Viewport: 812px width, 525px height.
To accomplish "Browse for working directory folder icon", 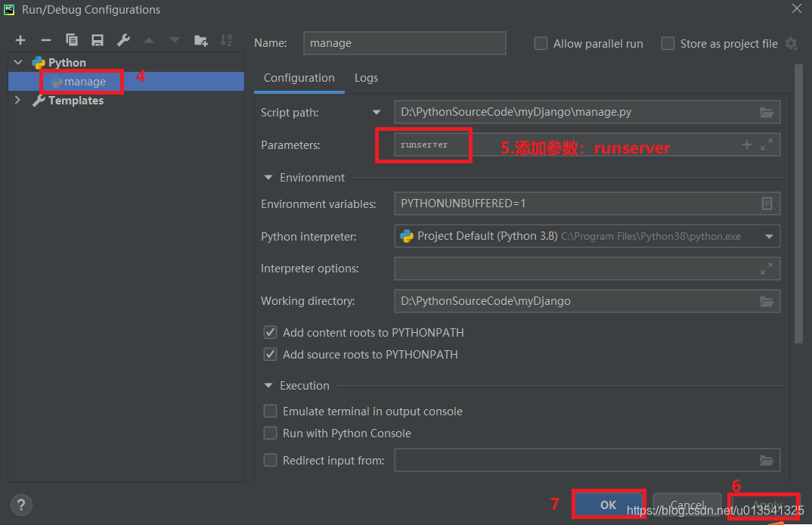I will pyautogui.click(x=767, y=302).
